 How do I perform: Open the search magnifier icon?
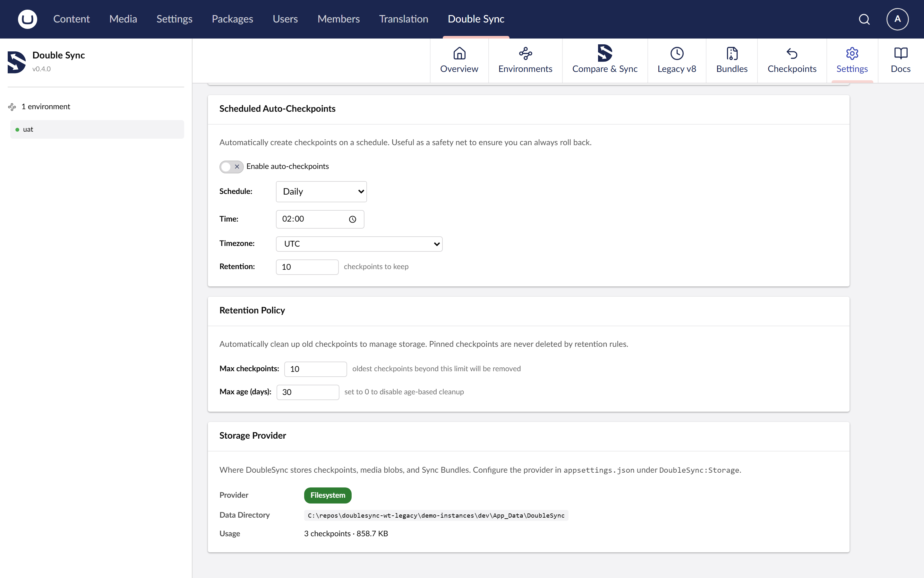864,19
